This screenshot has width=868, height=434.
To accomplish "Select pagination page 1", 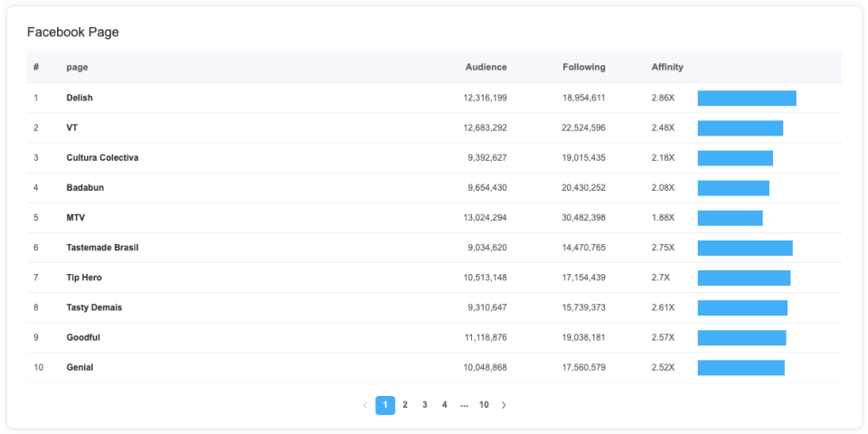I will point(385,405).
